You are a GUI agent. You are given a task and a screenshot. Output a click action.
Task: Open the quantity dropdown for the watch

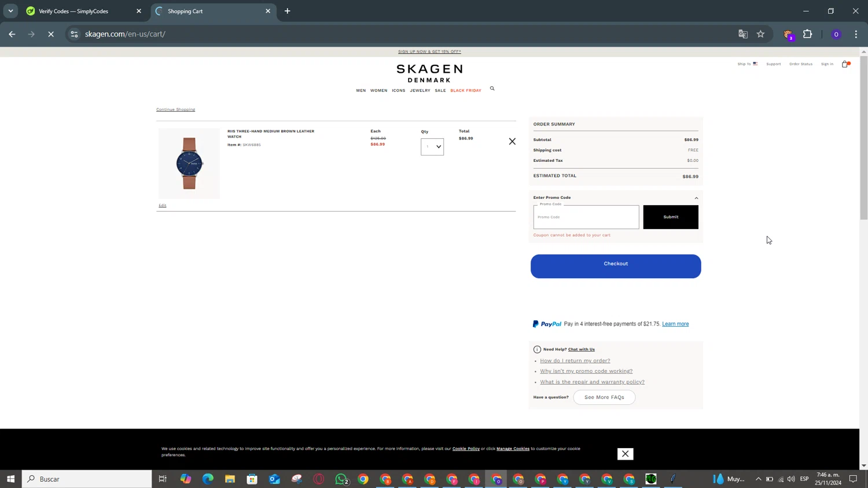[432, 146]
